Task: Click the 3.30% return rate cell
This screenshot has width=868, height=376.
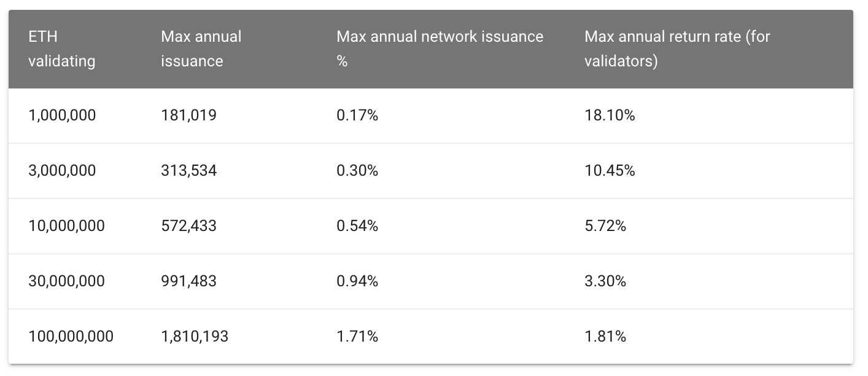Action: [x=605, y=281]
